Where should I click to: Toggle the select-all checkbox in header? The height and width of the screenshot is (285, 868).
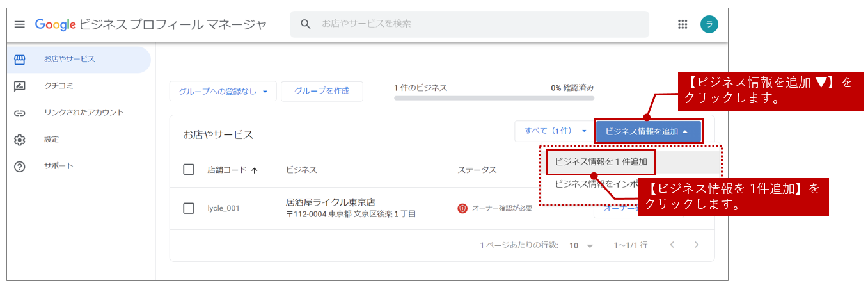(x=189, y=170)
